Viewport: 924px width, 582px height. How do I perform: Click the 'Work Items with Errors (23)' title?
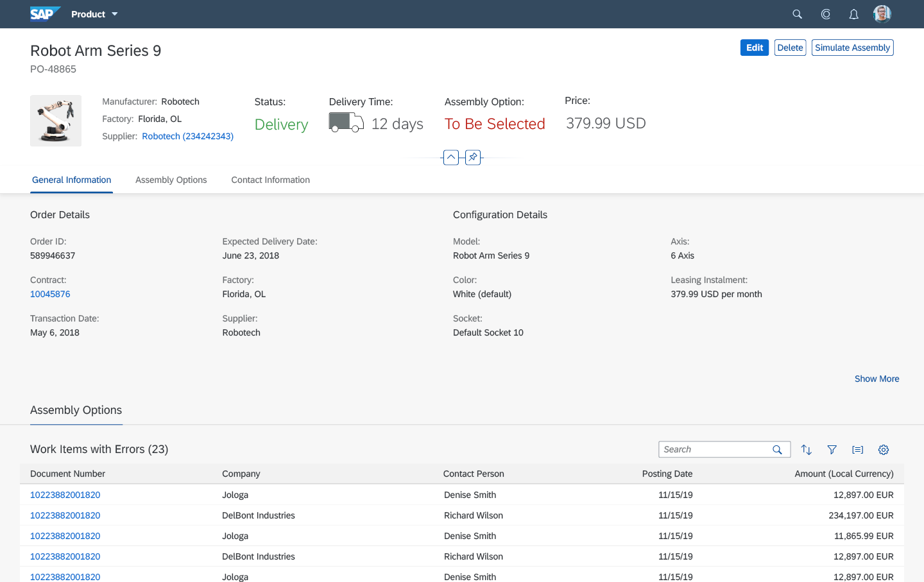(x=99, y=449)
